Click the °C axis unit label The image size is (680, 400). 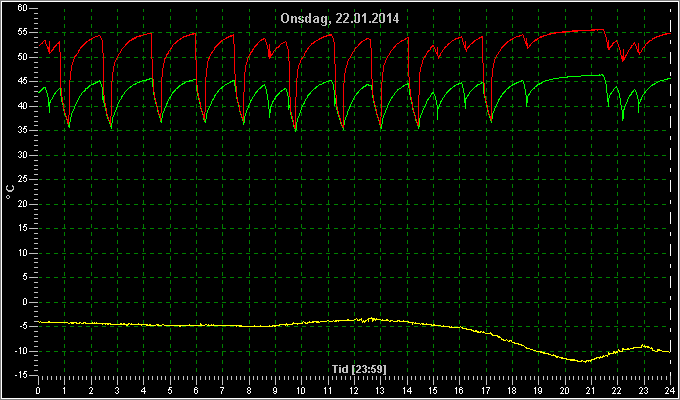point(10,192)
